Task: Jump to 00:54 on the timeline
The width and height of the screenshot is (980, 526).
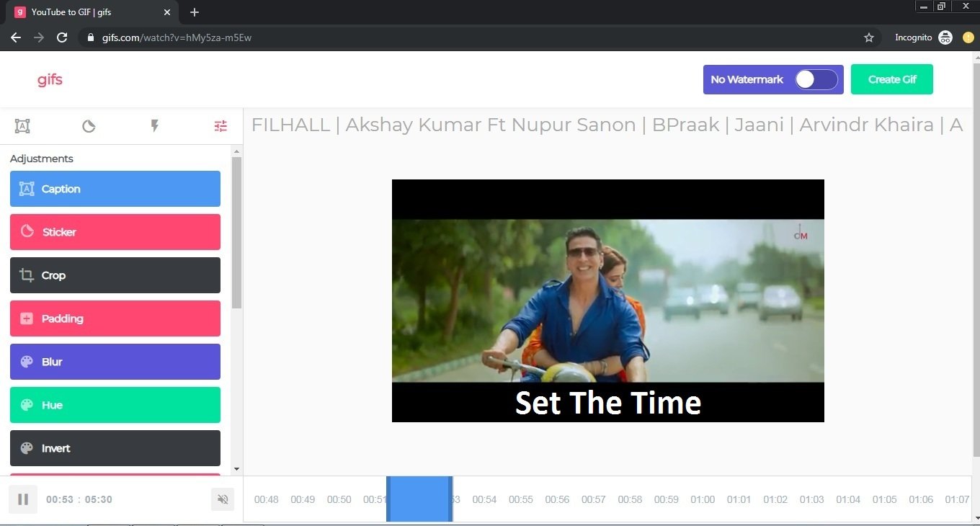Action: click(x=484, y=499)
